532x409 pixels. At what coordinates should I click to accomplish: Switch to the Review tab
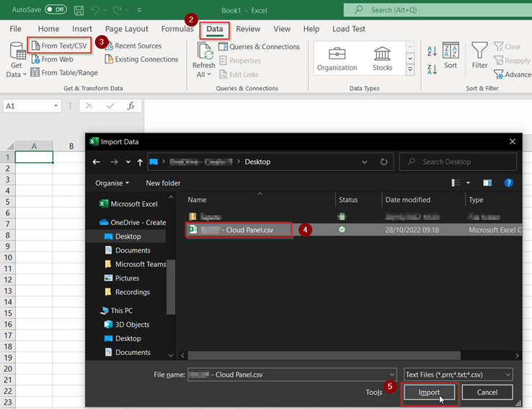tap(248, 29)
